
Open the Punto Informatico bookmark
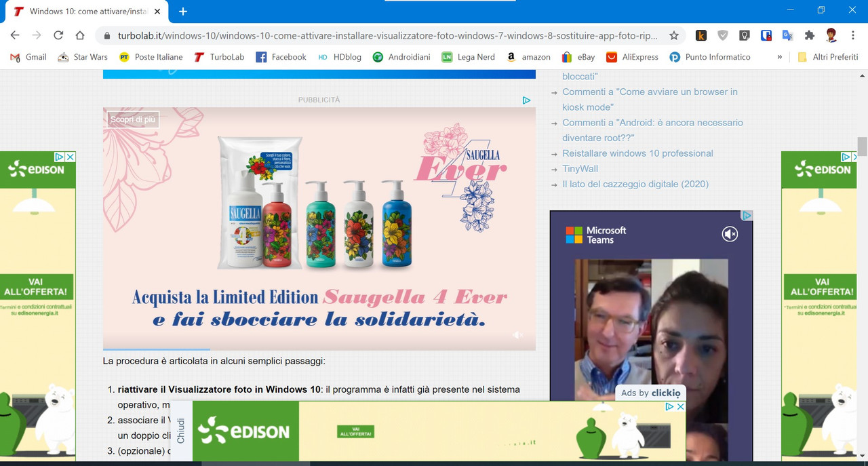pos(710,57)
